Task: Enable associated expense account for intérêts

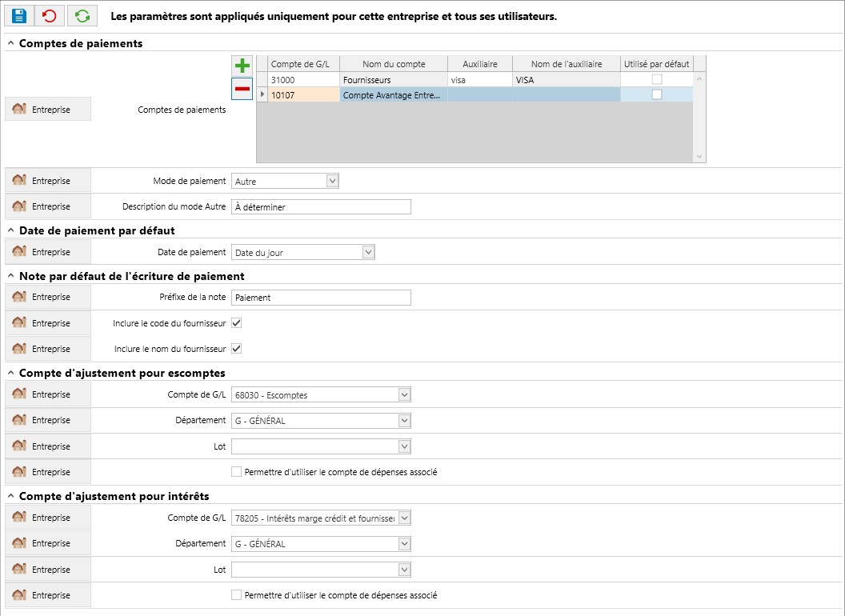Action: coord(236,595)
